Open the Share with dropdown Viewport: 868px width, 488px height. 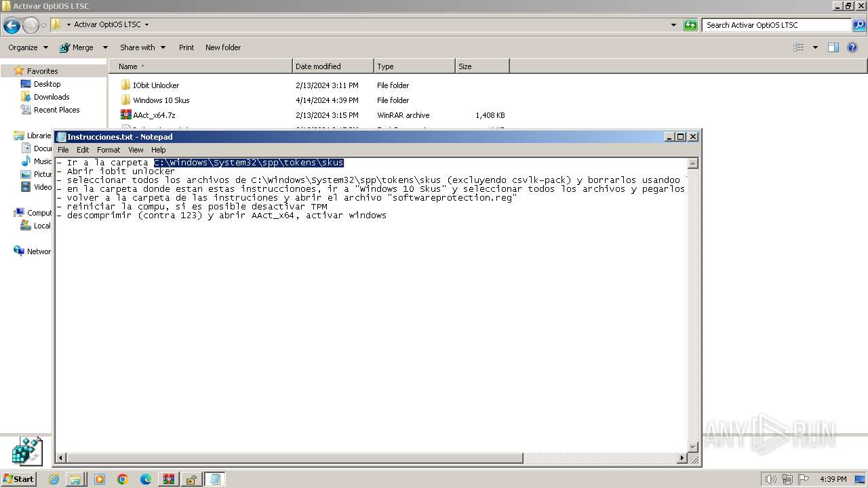142,47
